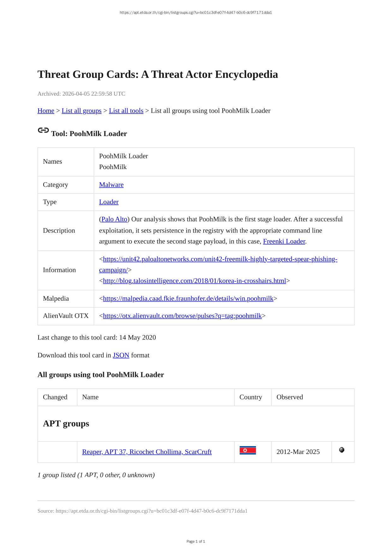The width and height of the screenshot is (392, 554).
Task: Download the tool card via JSON link
Action: click(x=121, y=355)
